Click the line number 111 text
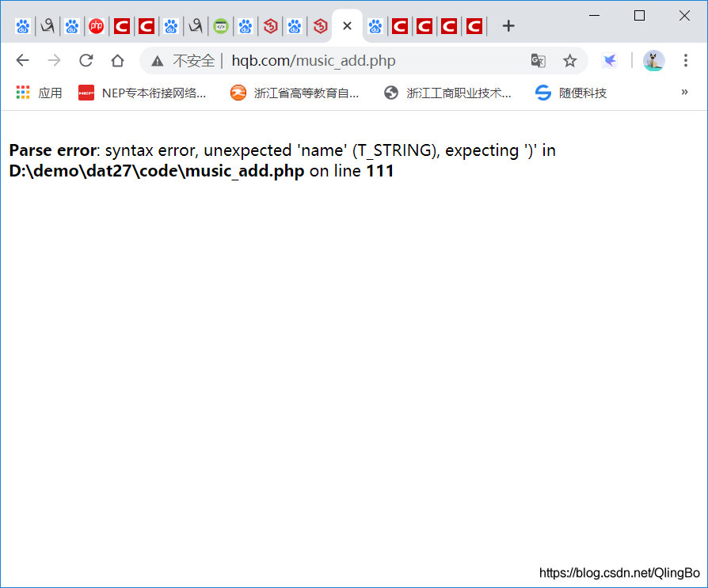The image size is (708, 588). (380, 171)
